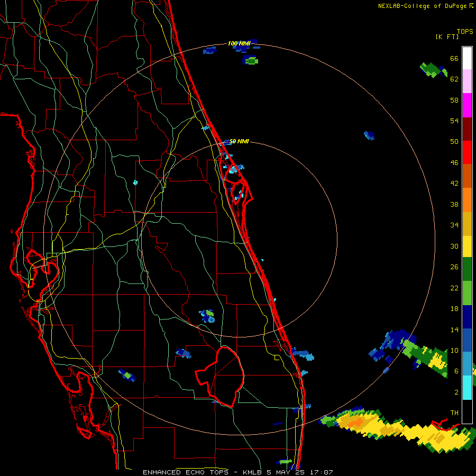Viewport: 476px width, 476px height.
Task: Click the white swatch in the tops legend
Action: 467,58
